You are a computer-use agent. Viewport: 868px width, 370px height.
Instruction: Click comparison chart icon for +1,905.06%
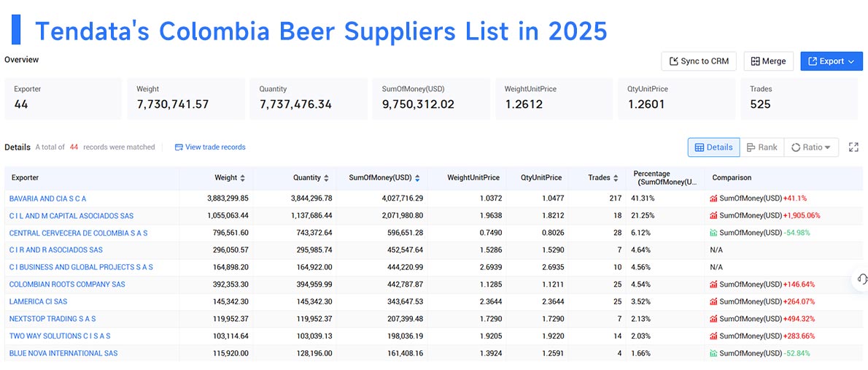pos(713,215)
